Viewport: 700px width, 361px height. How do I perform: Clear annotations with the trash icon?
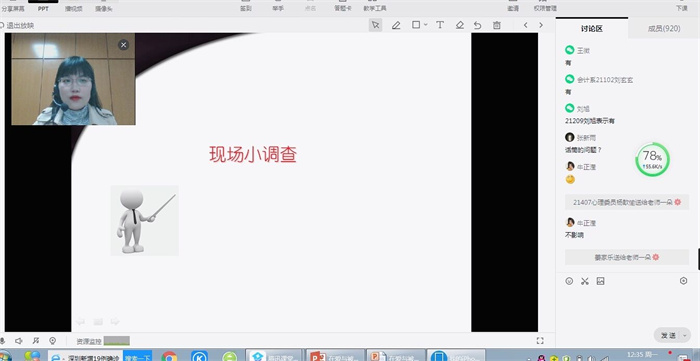coord(496,25)
